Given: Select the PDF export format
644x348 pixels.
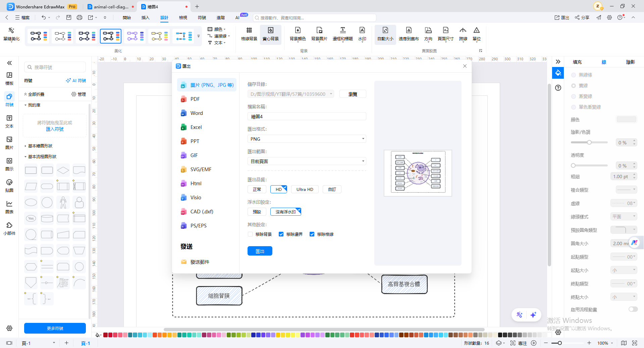Looking at the screenshot, I should (207, 99).
